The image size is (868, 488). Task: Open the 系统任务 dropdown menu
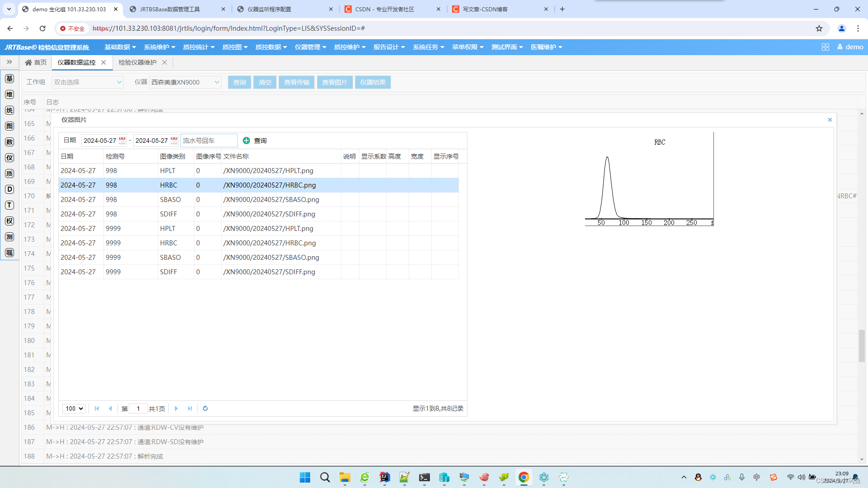(x=429, y=47)
